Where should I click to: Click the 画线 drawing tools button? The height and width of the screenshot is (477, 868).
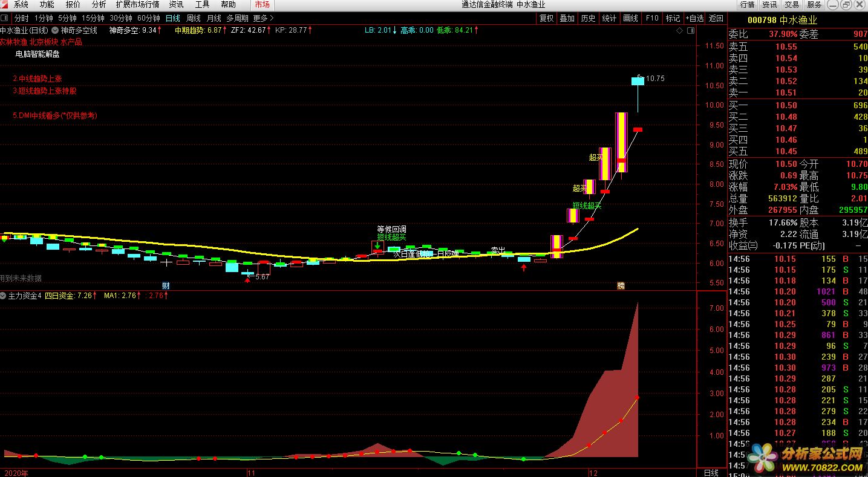pos(631,18)
